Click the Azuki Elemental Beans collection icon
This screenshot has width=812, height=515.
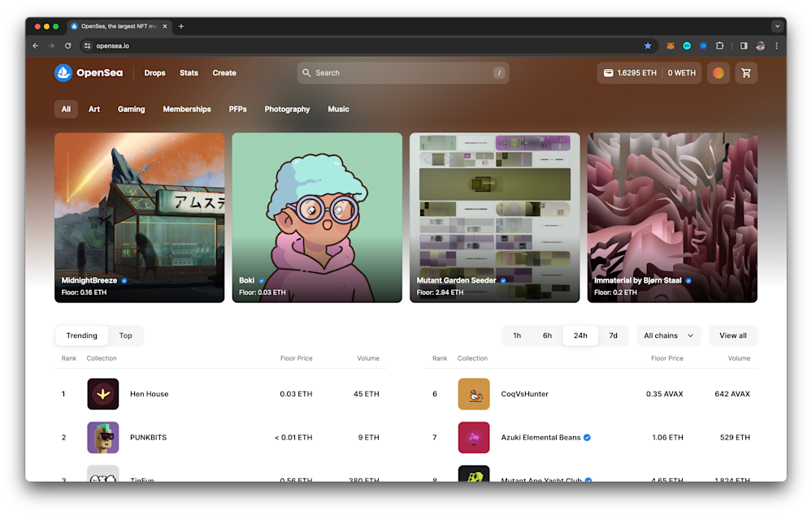[x=474, y=437]
